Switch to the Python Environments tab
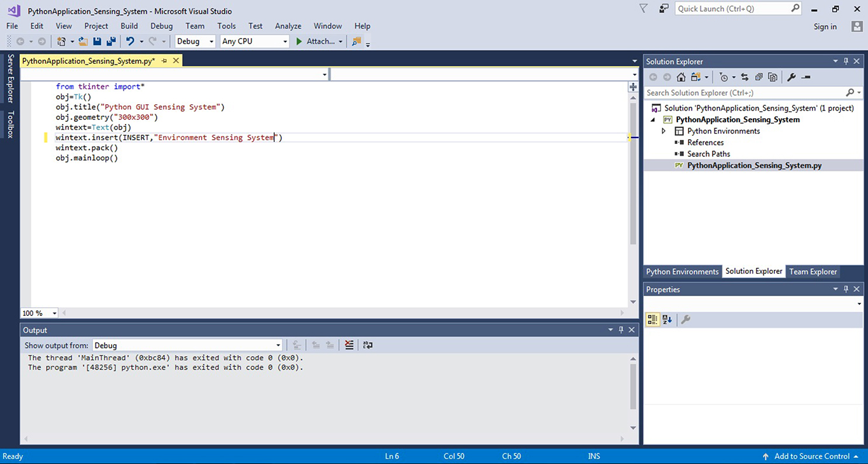Image resolution: width=868 pixels, height=464 pixels. (x=682, y=271)
